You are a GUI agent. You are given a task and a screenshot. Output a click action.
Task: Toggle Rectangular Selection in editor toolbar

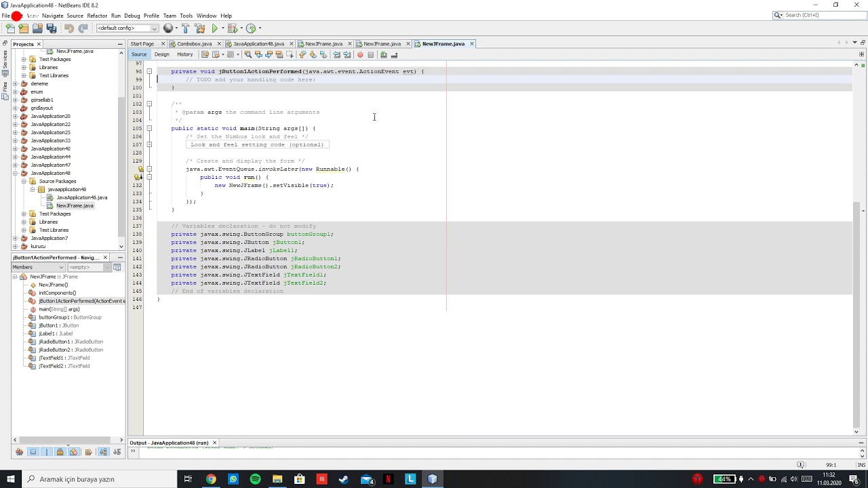click(x=290, y=55)
